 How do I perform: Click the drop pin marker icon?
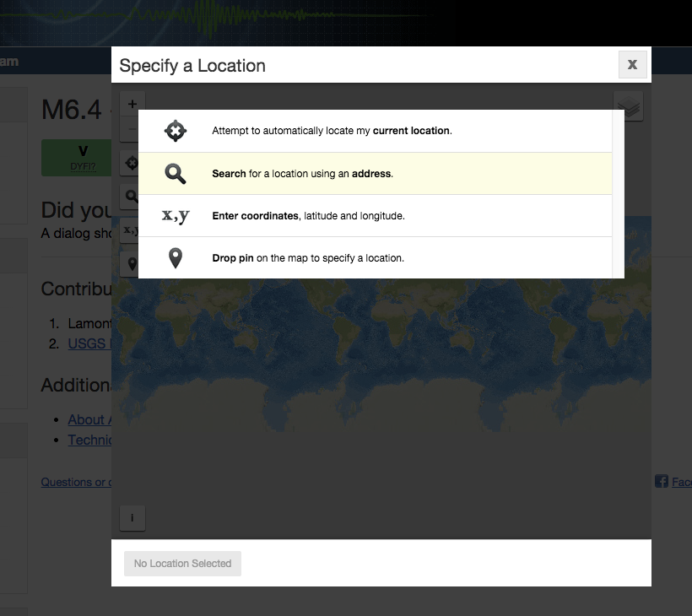[x=176, y=258]
